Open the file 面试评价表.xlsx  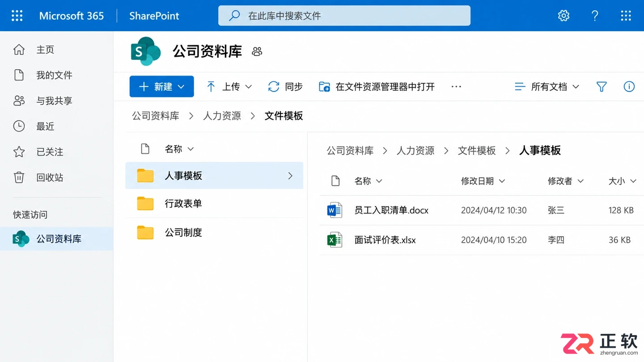[x=385, y=240]
